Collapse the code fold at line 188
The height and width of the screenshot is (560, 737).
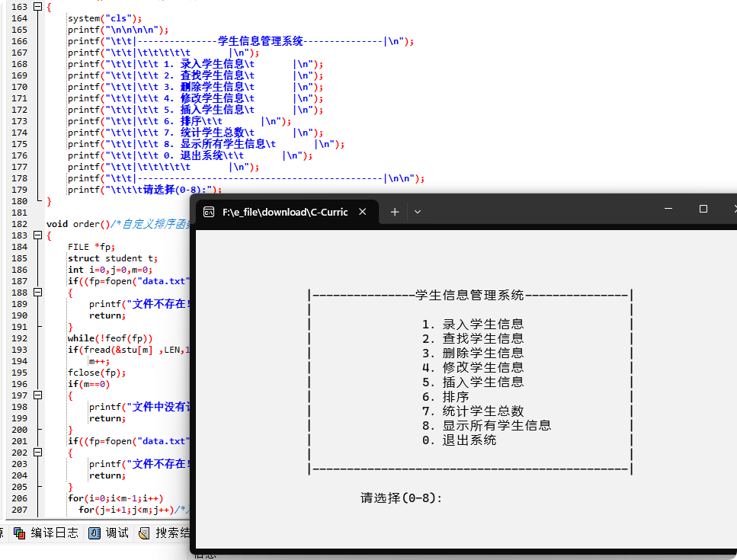click(38, 293)
